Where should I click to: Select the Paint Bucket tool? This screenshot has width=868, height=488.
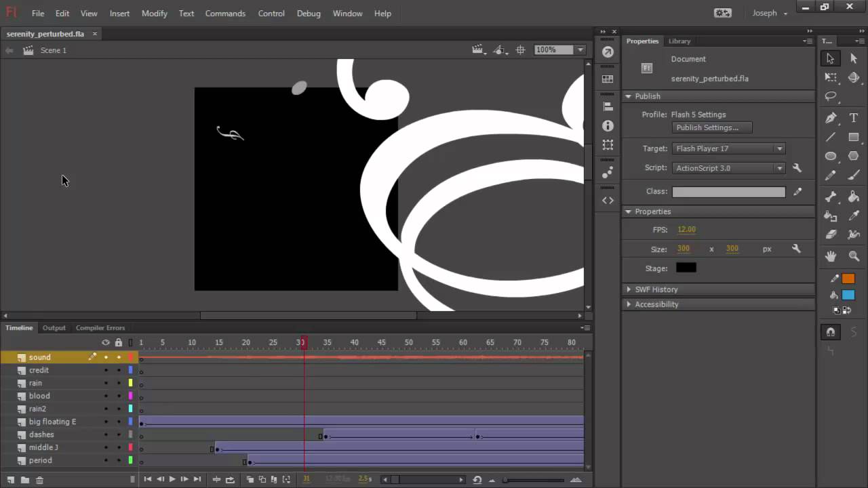point(854,197)
